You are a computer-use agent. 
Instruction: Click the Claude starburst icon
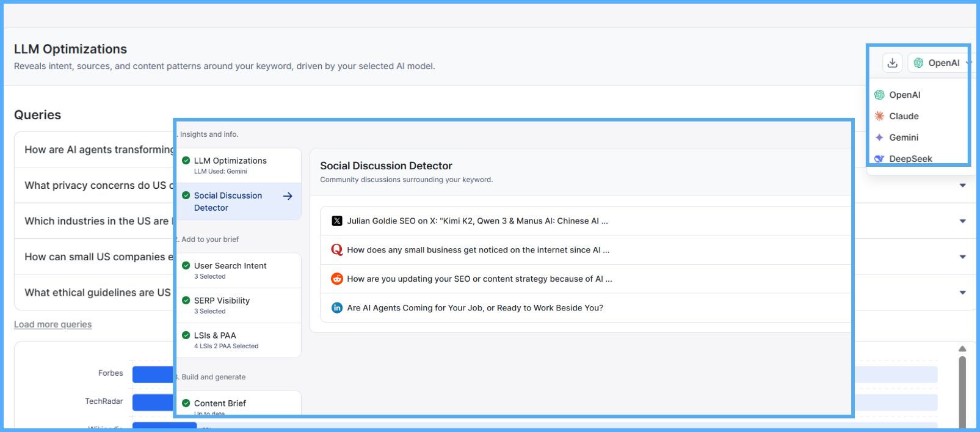pyautogui.click(x=879, y=116)
